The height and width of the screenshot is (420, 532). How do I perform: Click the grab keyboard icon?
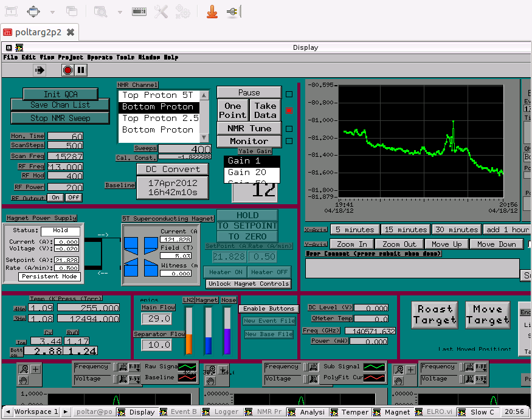point(139,12)
